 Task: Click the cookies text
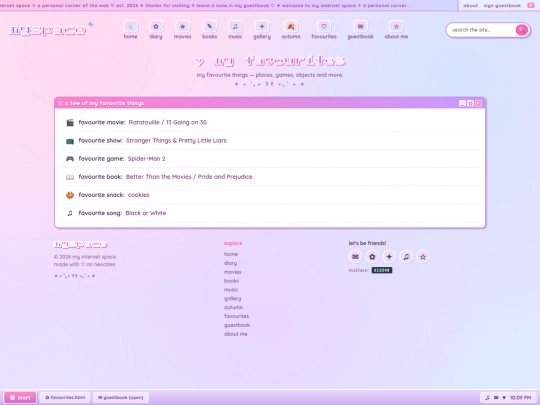[138, 195]
